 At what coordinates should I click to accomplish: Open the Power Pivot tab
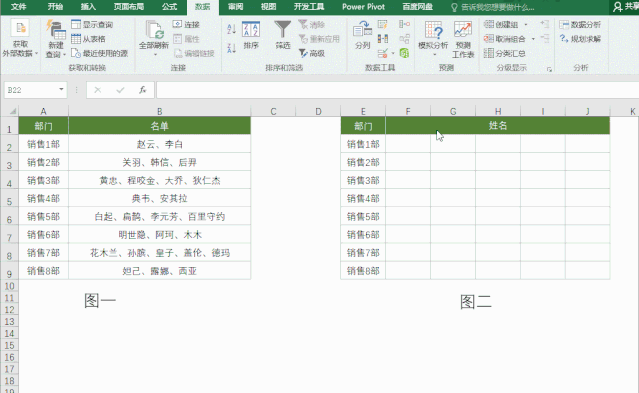(x=363, y=7)
